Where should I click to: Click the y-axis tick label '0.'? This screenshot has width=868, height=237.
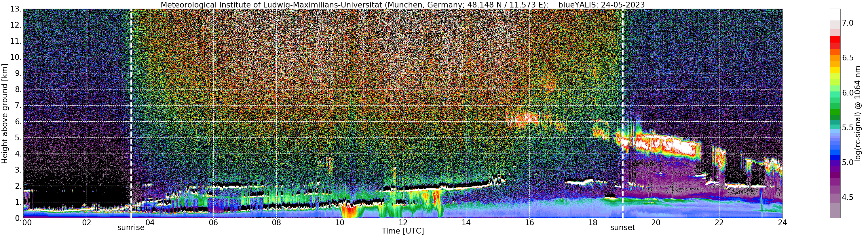pos(18,218)
